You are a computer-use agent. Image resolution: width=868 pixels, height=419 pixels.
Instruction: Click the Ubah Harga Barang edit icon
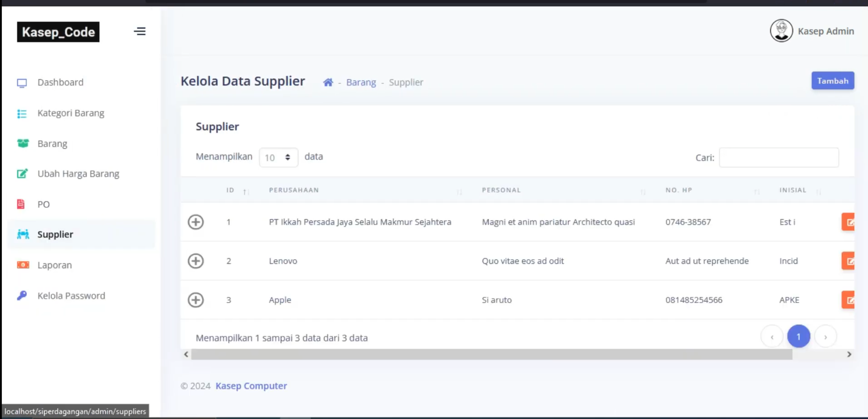click(x=22, y=174)
